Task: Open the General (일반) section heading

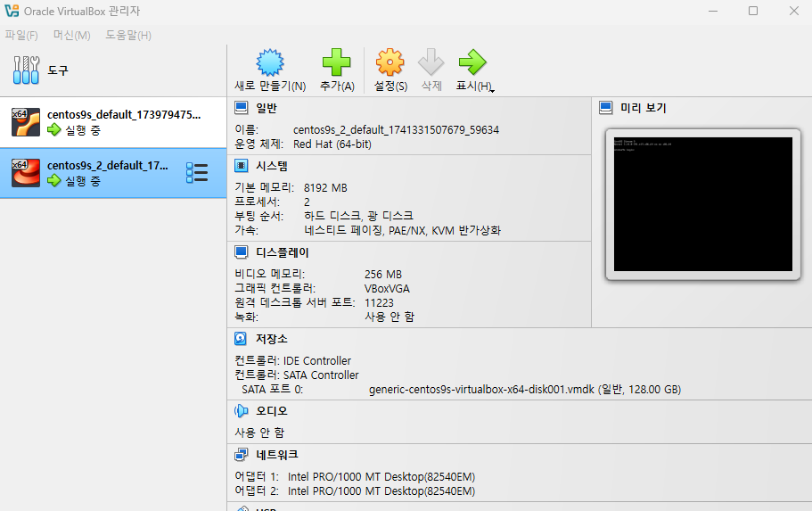Action: (267, 108)
